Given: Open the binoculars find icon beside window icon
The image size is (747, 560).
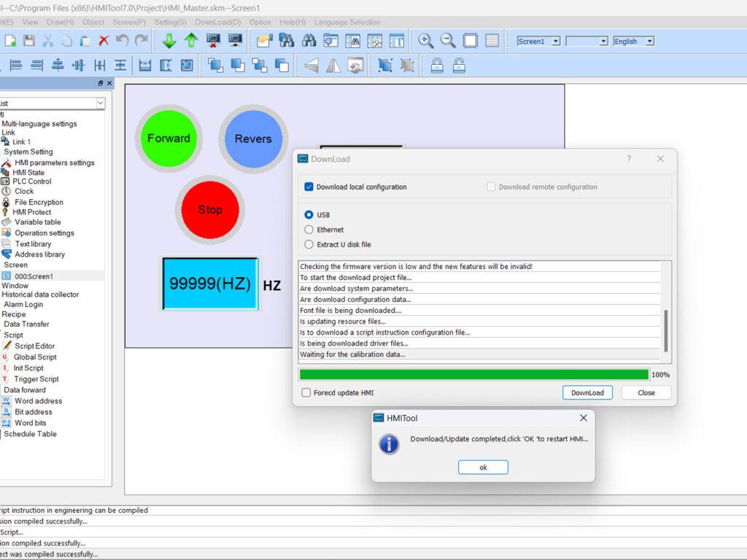Looking at the screenshot, I should (309, 41).
